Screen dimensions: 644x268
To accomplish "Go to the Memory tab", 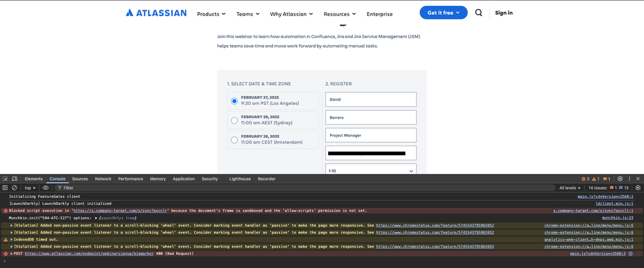I will tap(158, 179).
